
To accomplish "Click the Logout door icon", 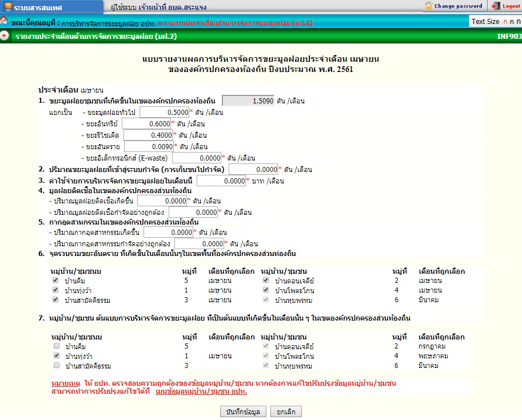I will [496, 6].
